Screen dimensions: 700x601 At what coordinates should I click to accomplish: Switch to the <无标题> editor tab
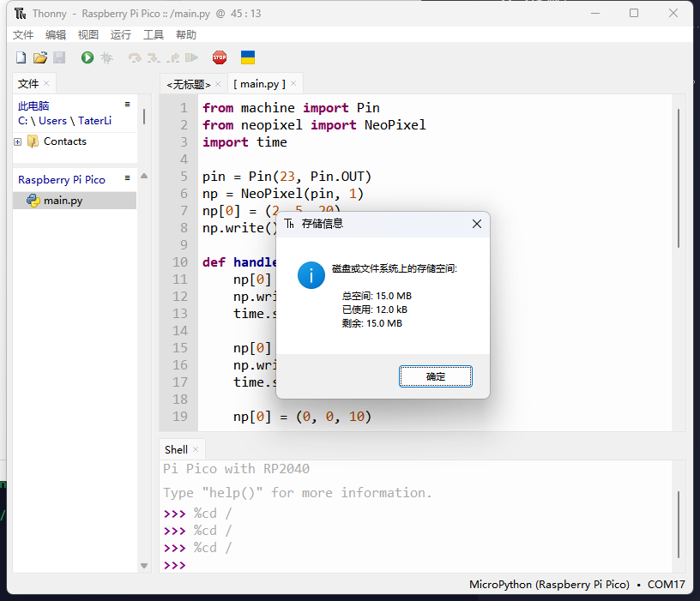(189, 84)
